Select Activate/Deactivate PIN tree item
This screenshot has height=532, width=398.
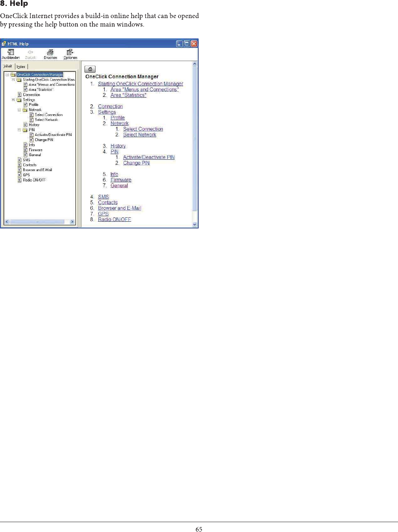click(x=53, y=135)
